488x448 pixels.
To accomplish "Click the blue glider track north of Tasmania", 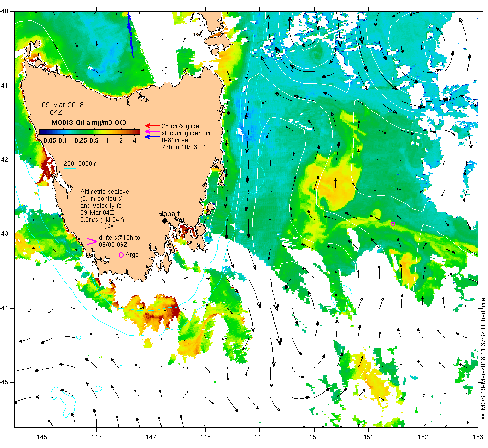I will 131,34.
